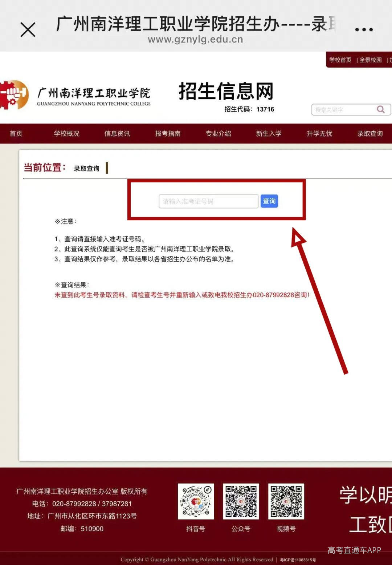Select 首页 in the navigation bar
392x565 pixels.
click(x=16, y=133)
